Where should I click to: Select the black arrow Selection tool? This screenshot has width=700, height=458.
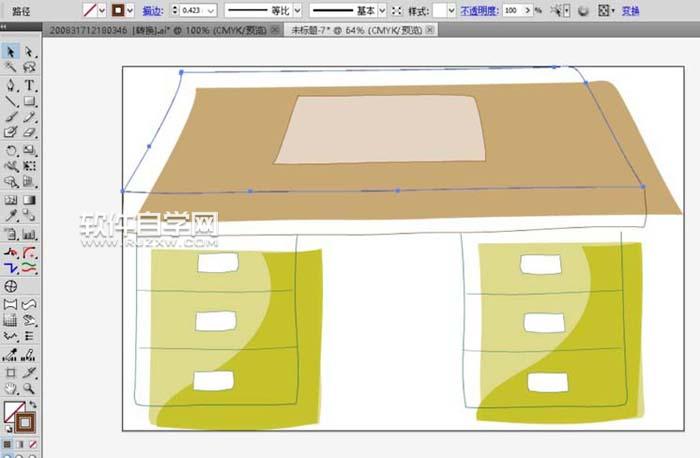pyautogui.click(x=11, y=52)
